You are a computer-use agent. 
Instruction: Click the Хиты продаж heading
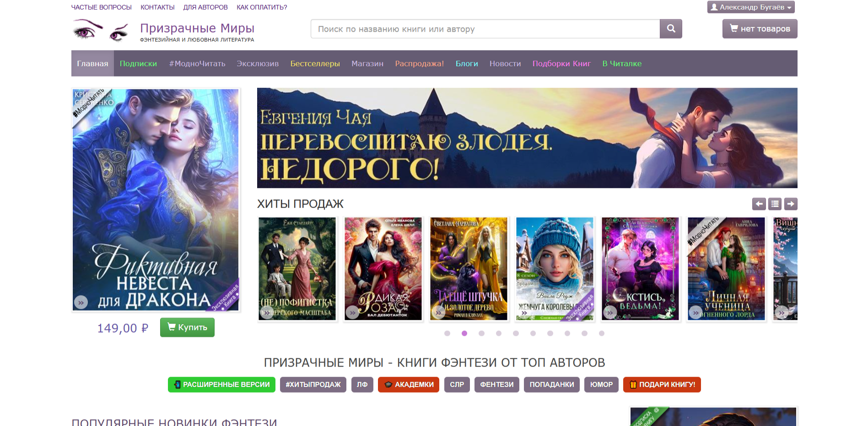tap(300, 204)
